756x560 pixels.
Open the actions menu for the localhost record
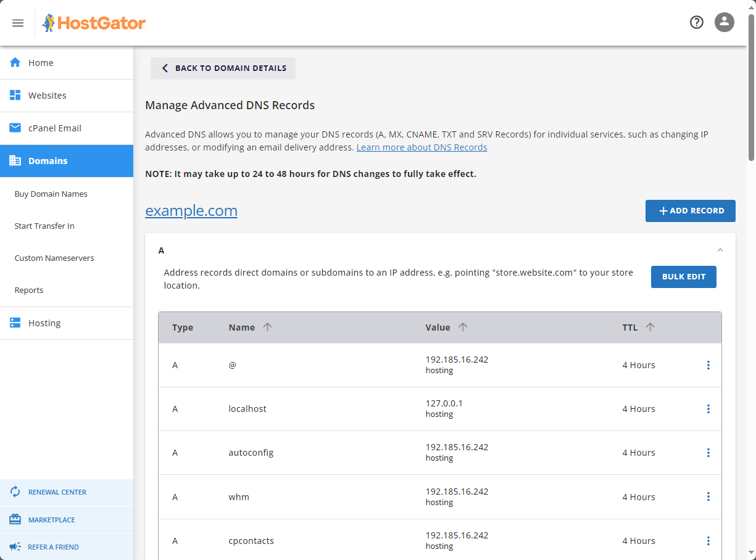pyautogui.click(x=708, y=408)
